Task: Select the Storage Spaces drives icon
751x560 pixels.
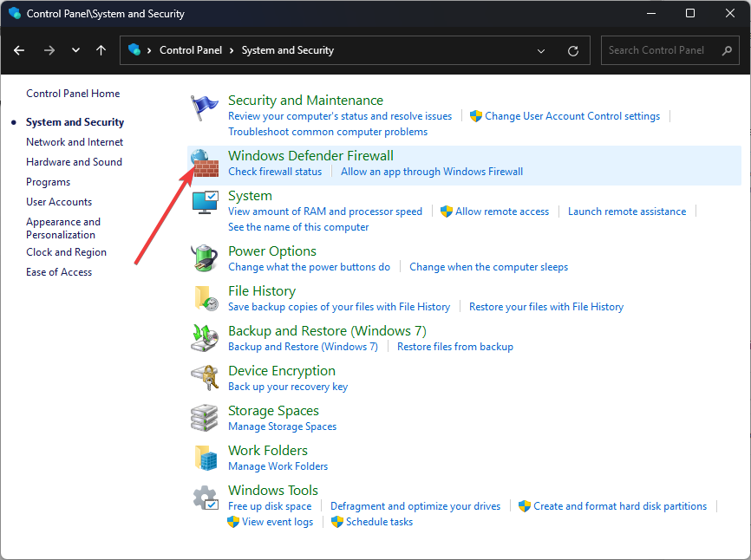Action: tap(204, 418)
